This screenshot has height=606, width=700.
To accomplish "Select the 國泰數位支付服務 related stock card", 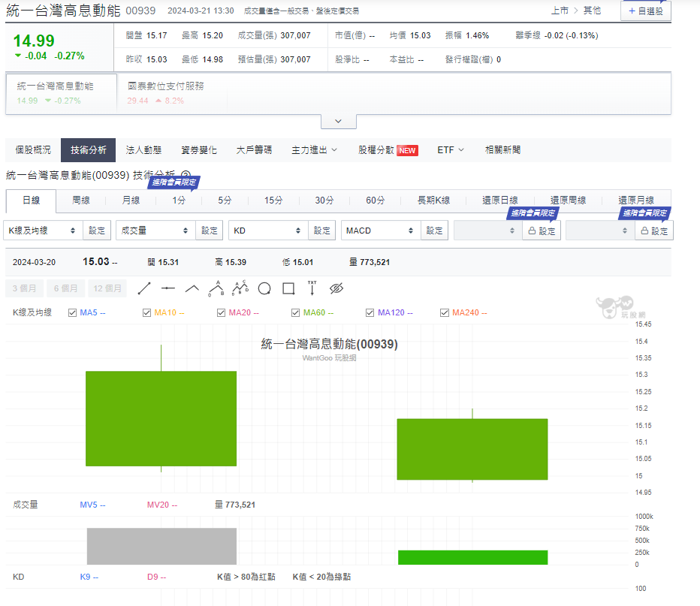I will [x=171, y=93].
